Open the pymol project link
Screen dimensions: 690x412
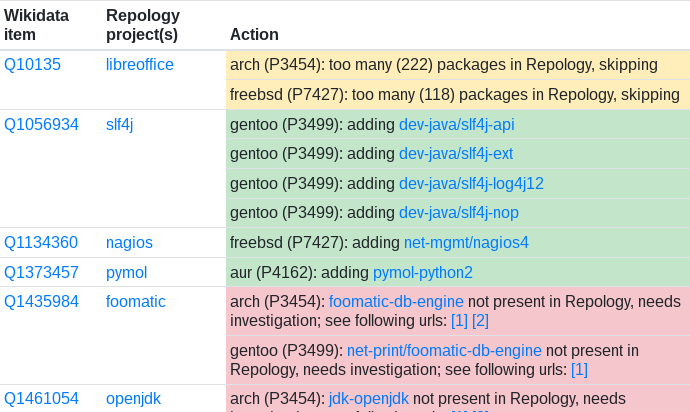pos(126,272)
